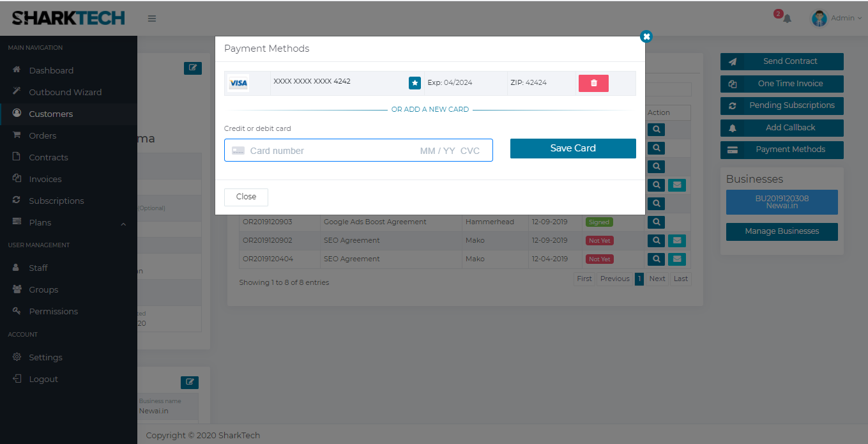
Task: View details of the OR2019120902 order
Action: coord(655,241)
